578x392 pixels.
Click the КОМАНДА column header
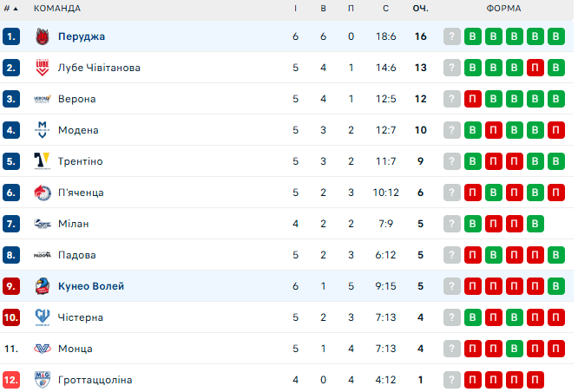click(57, 9)
